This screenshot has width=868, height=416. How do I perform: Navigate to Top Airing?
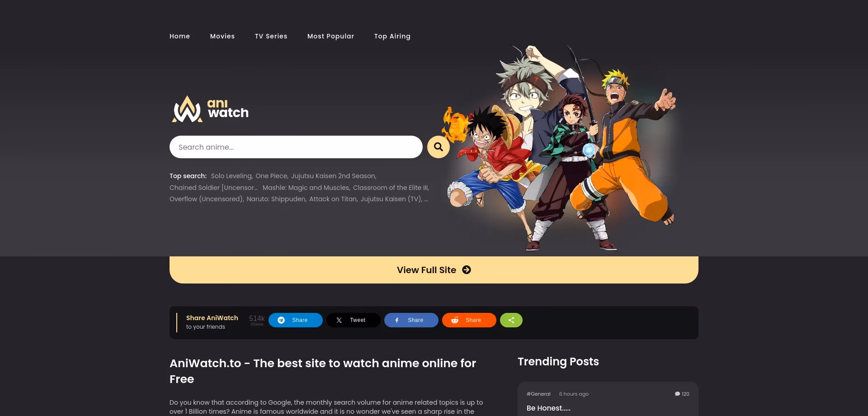[392, 36]
